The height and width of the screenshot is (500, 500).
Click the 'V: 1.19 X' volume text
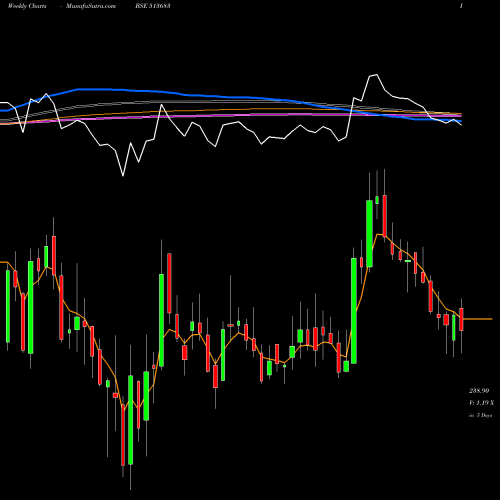click(x=481, y=403)
